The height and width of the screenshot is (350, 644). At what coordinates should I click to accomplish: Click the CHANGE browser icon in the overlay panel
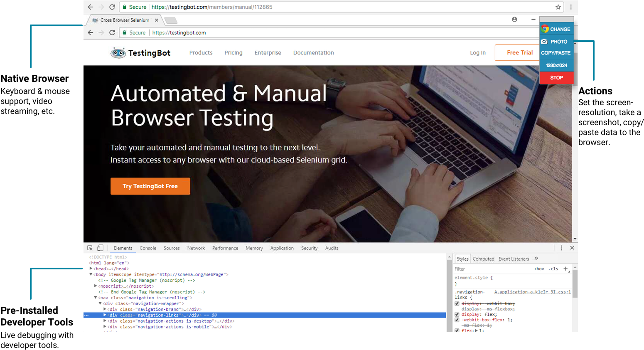(x=545, y=29)
